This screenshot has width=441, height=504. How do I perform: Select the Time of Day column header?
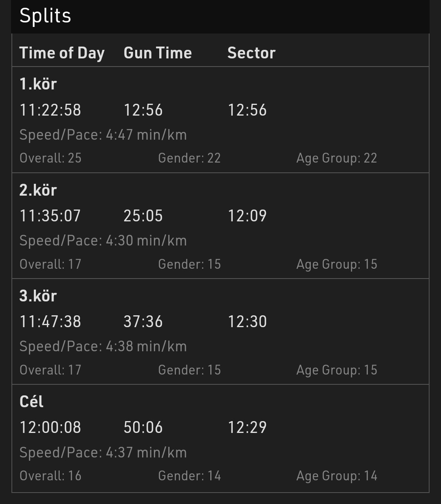[x=62, y=53]
